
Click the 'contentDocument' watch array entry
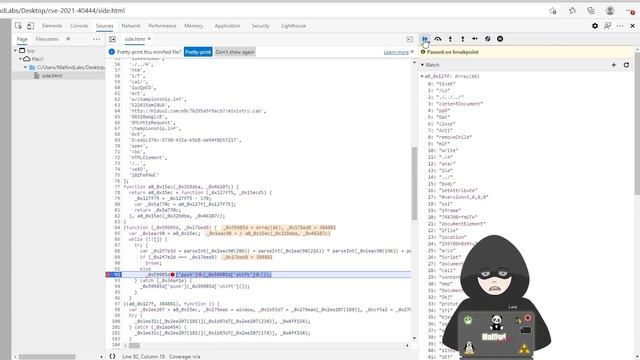click(x=456, y=104)
